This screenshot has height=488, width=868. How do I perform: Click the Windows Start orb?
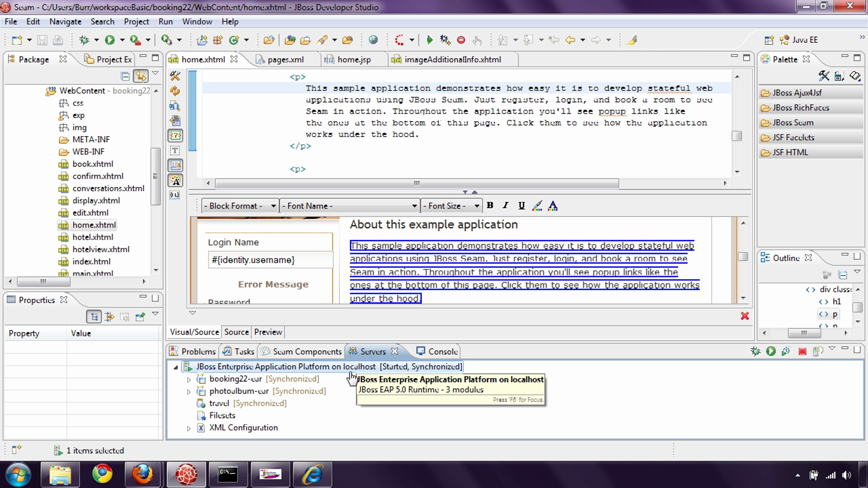18,474
